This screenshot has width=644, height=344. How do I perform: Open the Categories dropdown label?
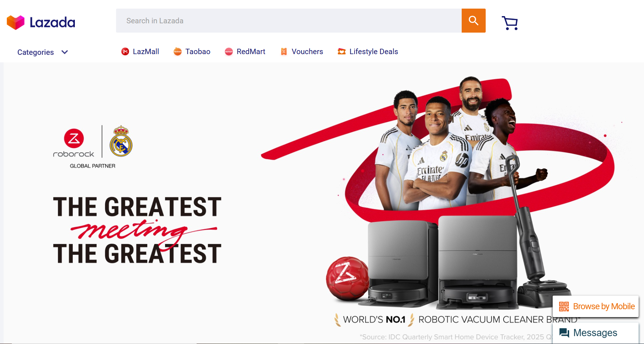(35, 52)
